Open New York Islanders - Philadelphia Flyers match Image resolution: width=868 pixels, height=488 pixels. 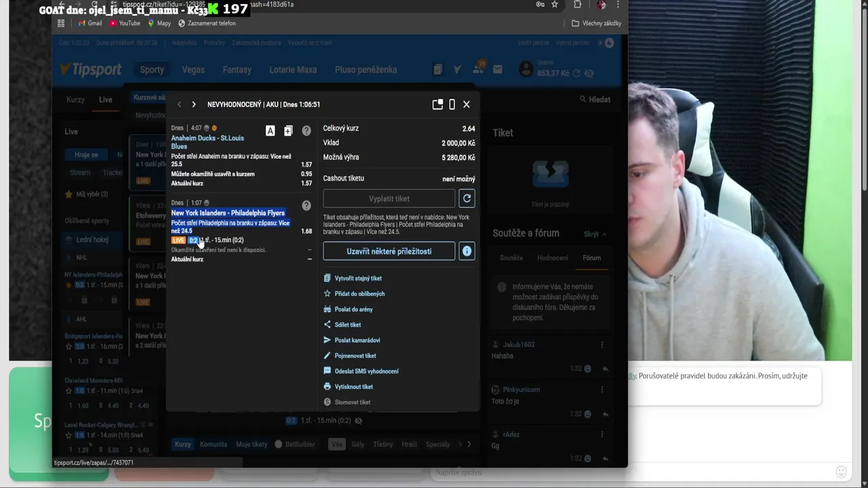(x=228, y=213)
